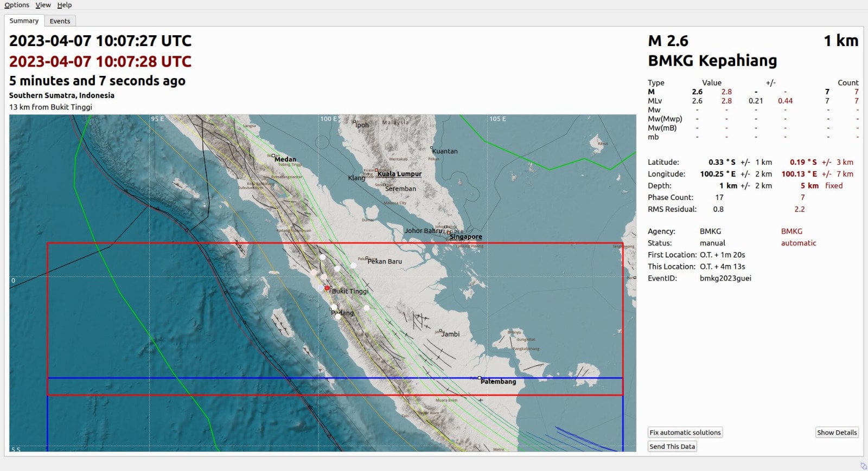
Task: Click the Padang city marker square
Action: coord(331,309)
